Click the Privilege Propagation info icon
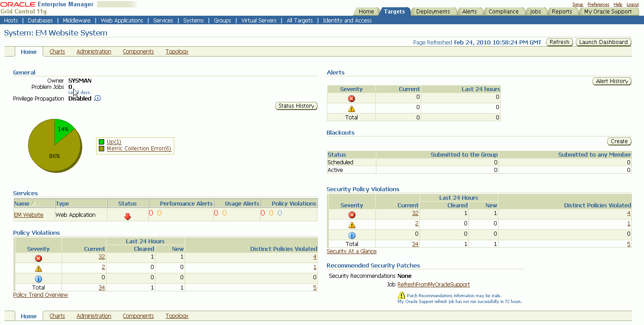The width and height of the screenshot is (644, 325). coord(97,98)
